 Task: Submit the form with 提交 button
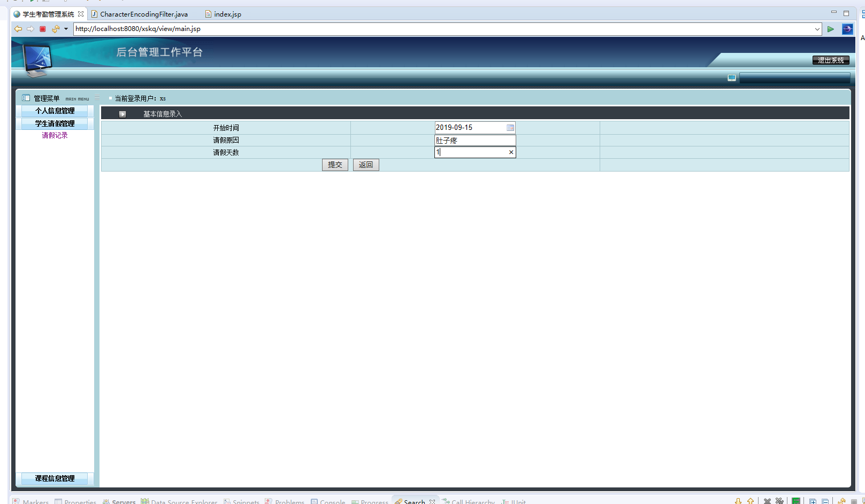pyautogui.click(x=335, y=165)
